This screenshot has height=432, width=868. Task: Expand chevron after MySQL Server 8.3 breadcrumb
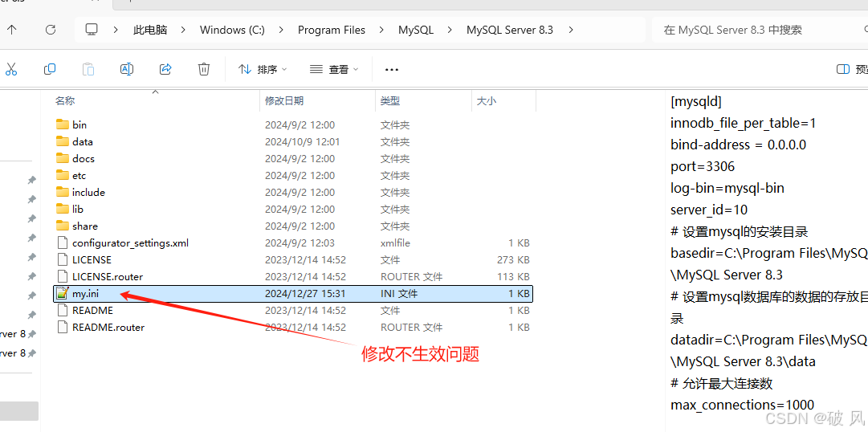[571, 30]
